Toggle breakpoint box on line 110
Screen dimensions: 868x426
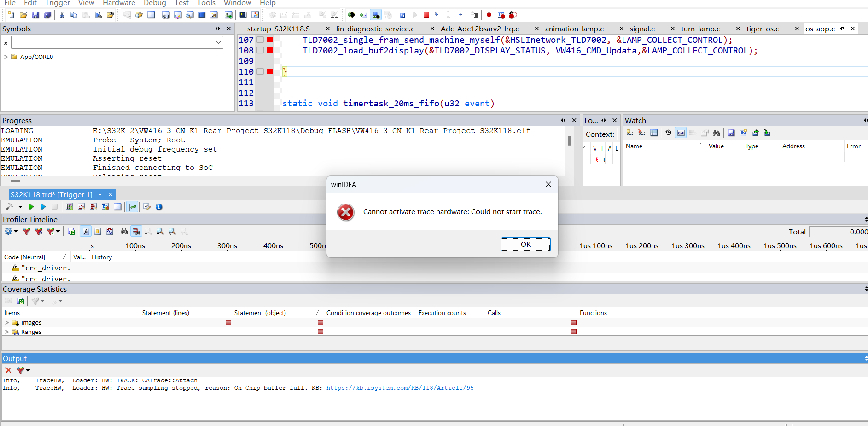[x=260, y=71]
